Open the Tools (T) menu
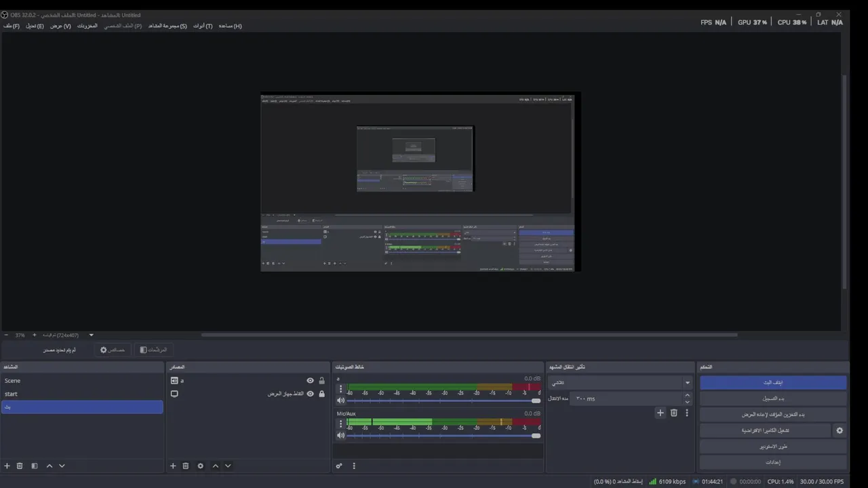 tap(203, 26)
